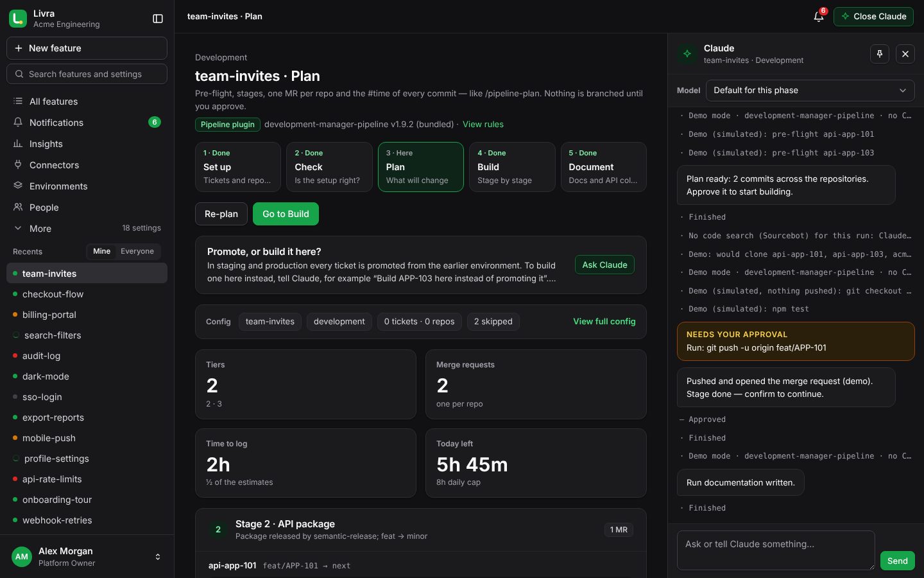Select step 5 Document
The width and height of the screenshot is (924, 578).
pyautogui.click(x=603, y=167)
